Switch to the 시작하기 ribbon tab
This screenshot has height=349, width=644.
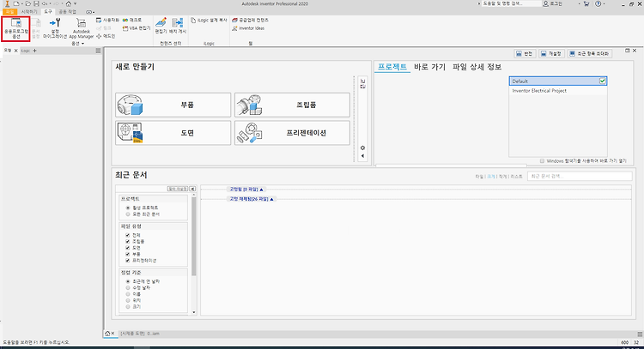pos(28,12)
